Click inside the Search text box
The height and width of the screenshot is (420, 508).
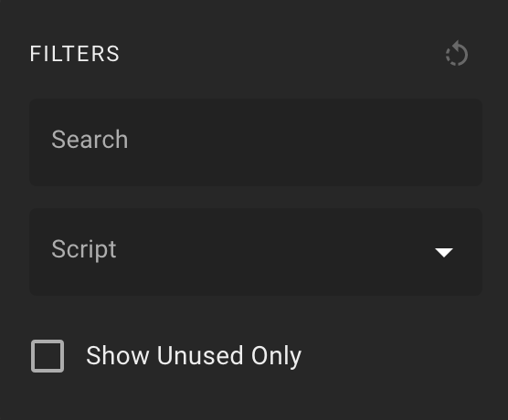coord(256,142)
